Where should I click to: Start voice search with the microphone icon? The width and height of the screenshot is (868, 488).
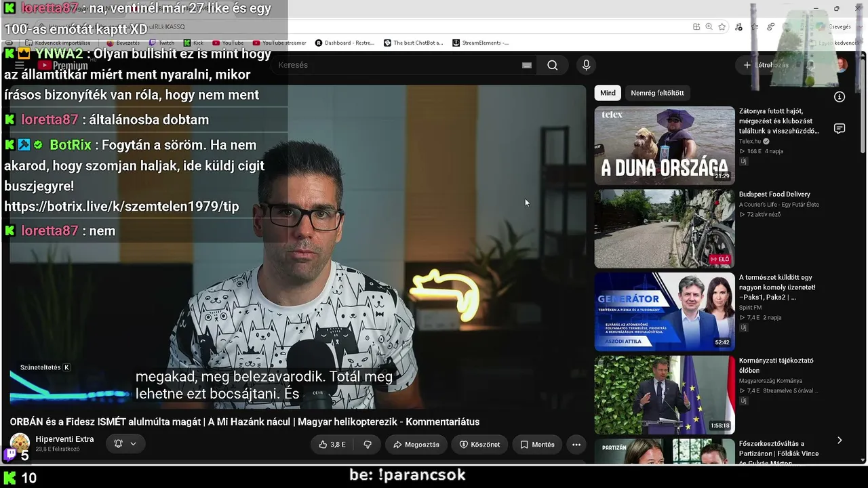[x=587, y=65]
